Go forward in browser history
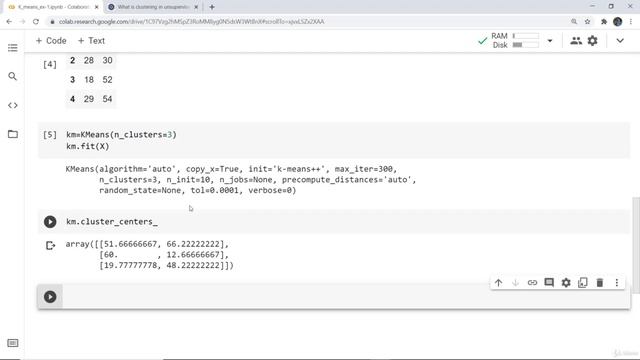 22,22
